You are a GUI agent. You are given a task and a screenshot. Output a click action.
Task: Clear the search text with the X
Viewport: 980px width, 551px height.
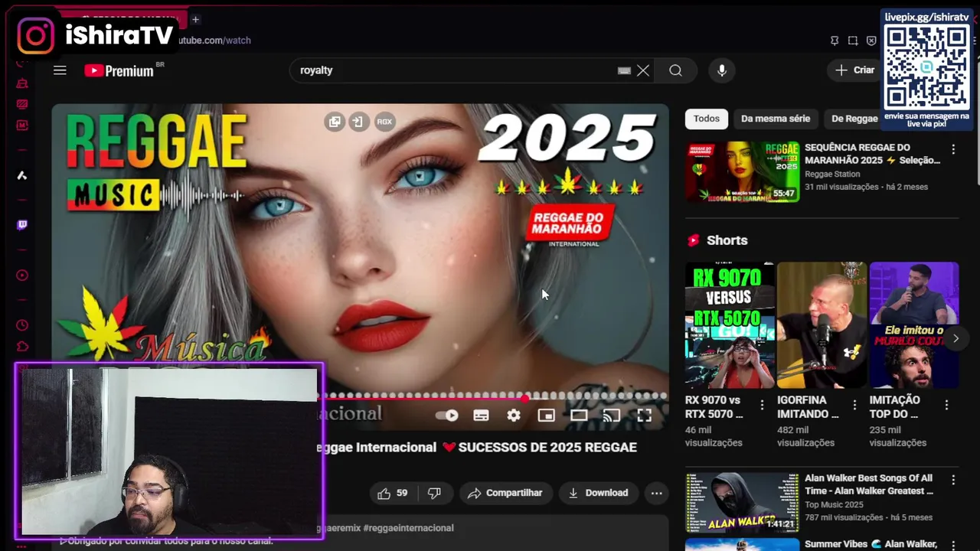pos(643,70)
